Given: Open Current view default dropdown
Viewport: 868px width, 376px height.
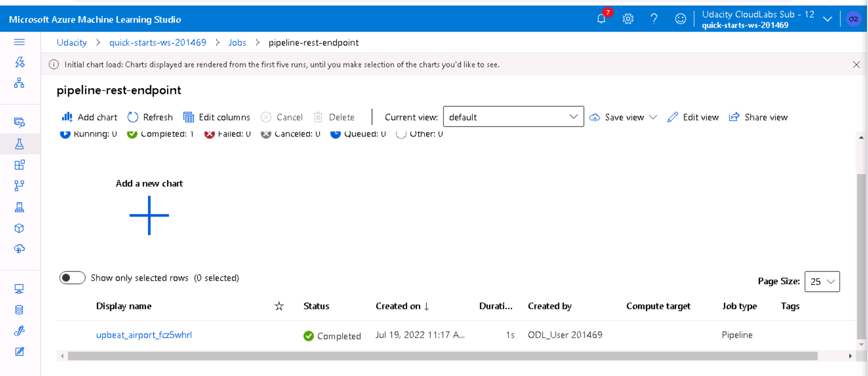Looking at the screenshot, I should 513,116.
